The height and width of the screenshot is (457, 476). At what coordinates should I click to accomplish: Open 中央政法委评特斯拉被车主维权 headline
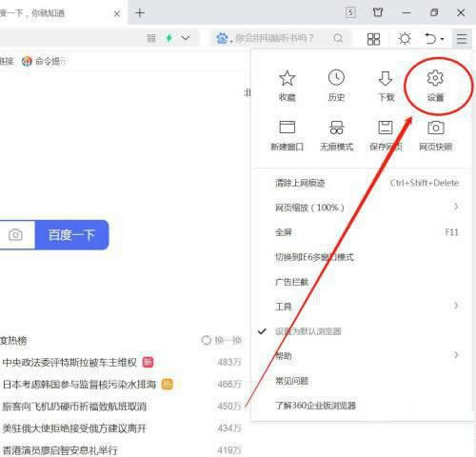69,362
